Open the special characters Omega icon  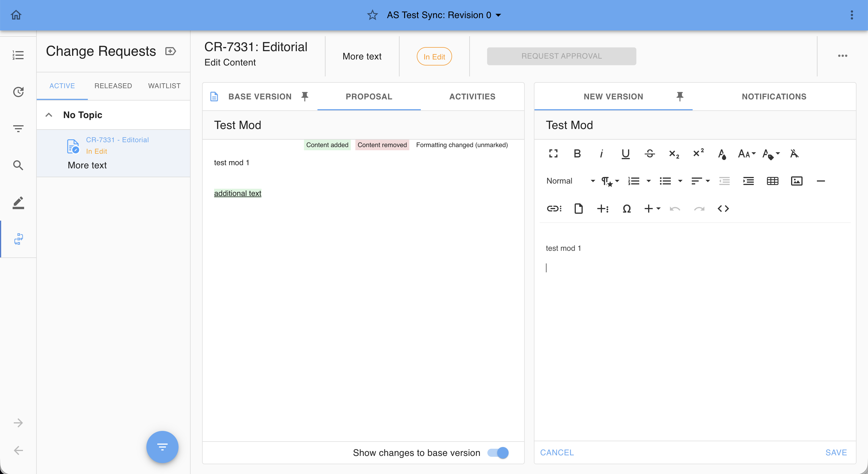[626, 209]
